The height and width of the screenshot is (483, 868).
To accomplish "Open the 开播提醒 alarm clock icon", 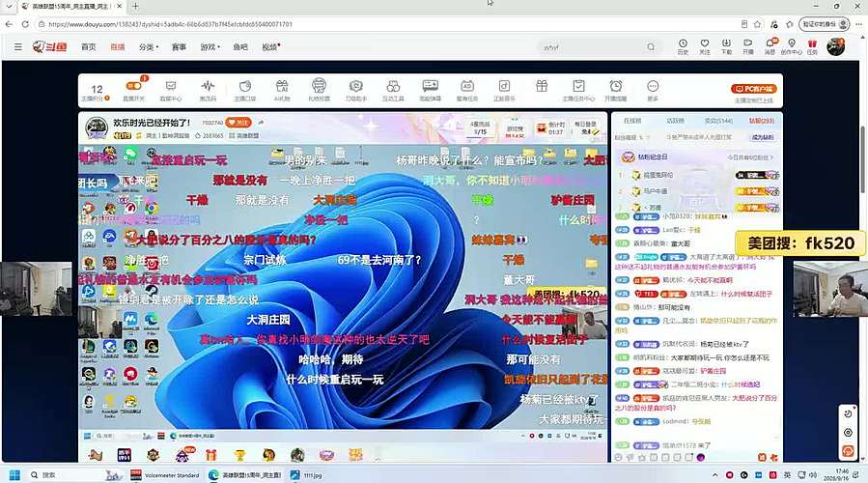I will pyautogui.click(x=616, y=90).
